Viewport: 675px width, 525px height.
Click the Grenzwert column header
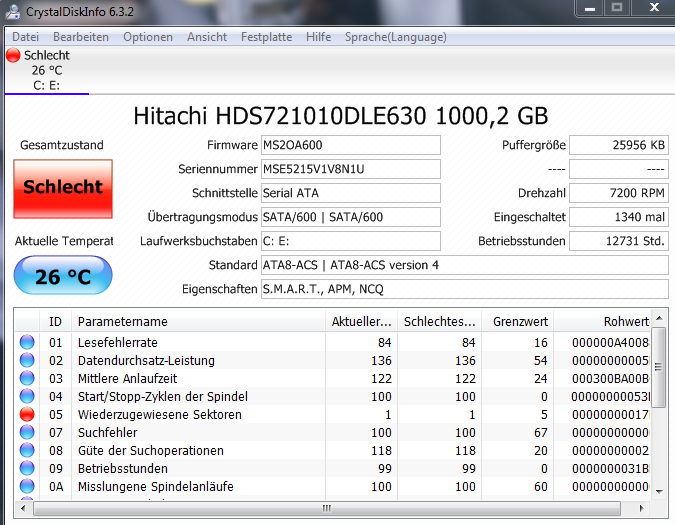(x=517, y=321)
